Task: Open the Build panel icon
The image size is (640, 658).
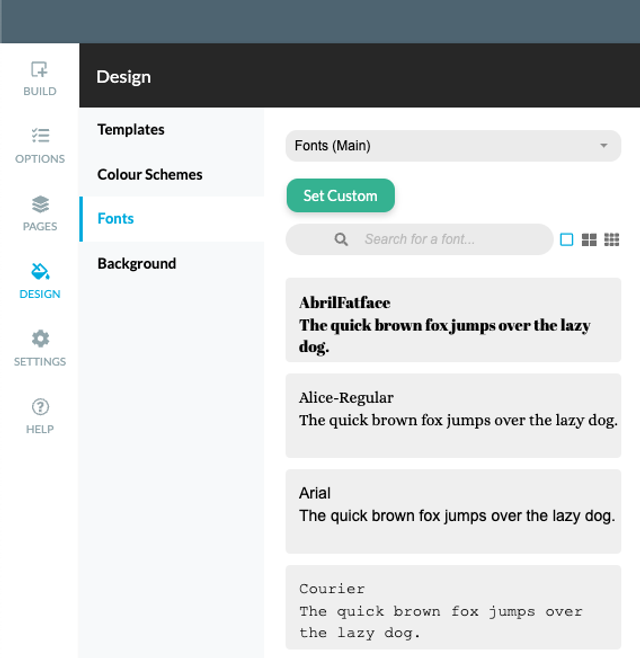Action: tap(39, 69)
